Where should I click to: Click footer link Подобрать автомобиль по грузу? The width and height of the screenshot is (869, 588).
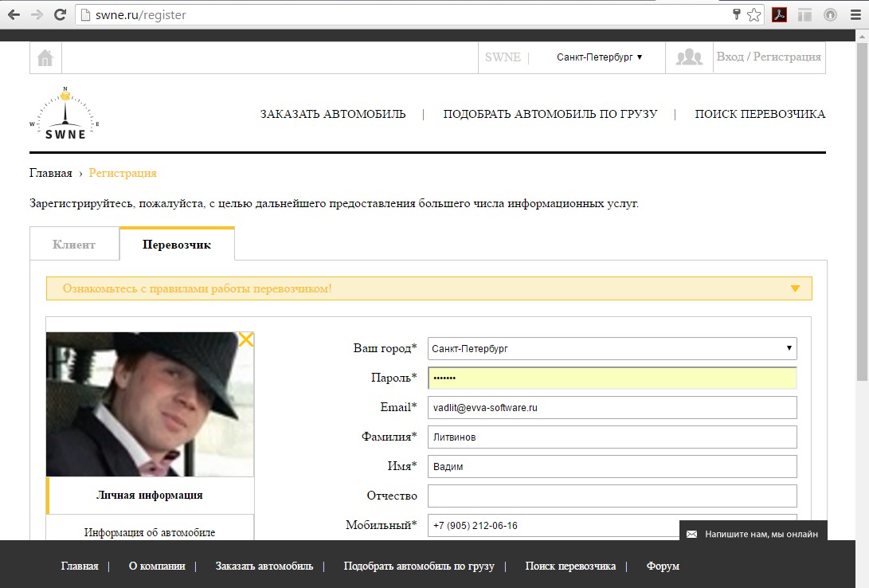click(x=419, y=566)
